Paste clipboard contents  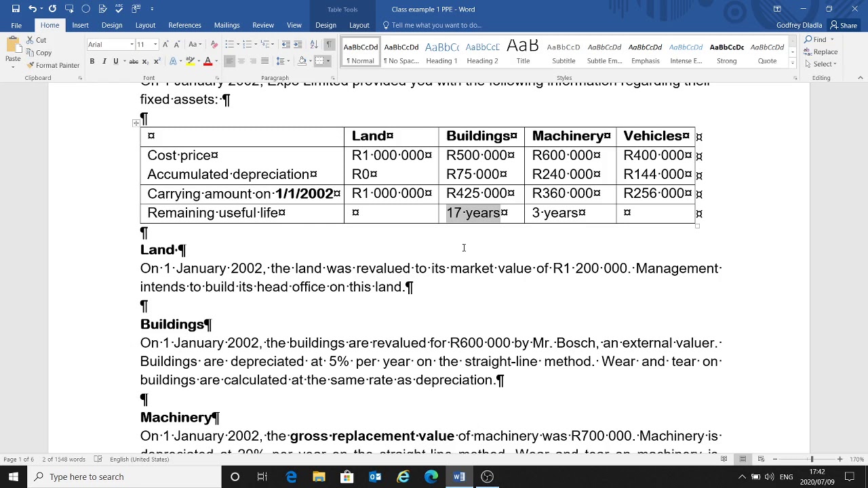coord(13,51)
